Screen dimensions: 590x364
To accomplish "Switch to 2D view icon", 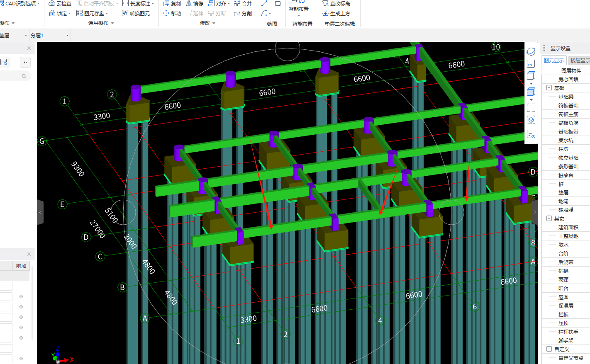I will [x=531, y=63].
